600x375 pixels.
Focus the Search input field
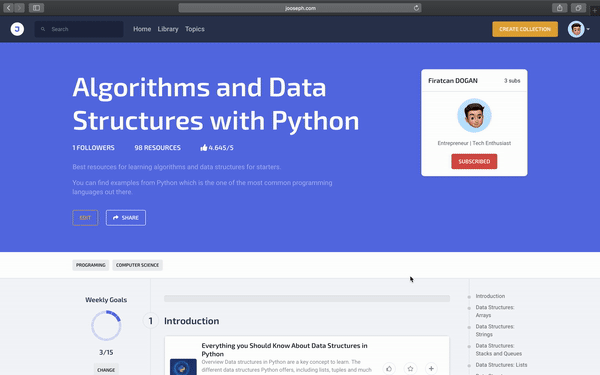point(79,29)
